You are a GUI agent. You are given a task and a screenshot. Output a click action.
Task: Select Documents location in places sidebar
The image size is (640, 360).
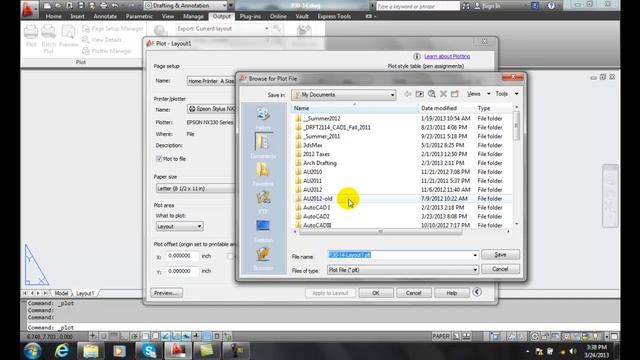click(x=263, y=146)
